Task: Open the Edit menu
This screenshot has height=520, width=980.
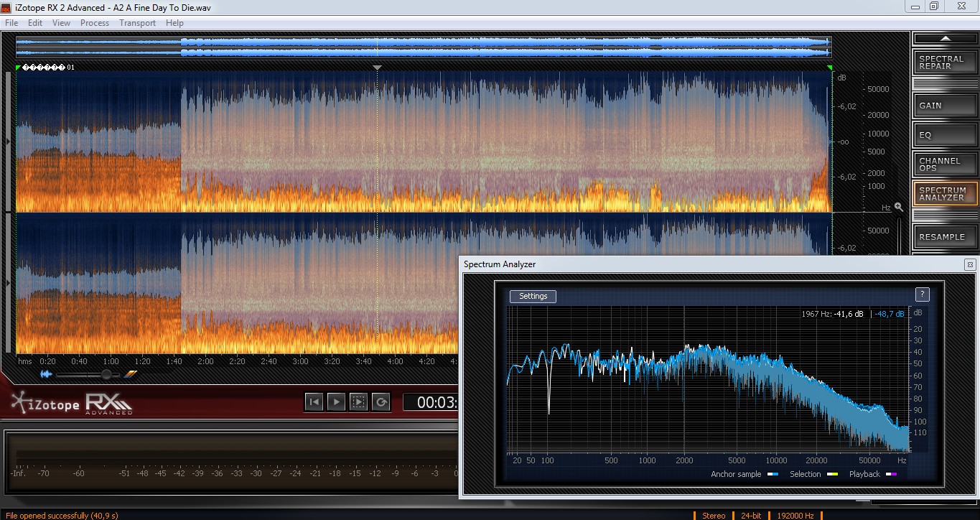Action: 35,23
